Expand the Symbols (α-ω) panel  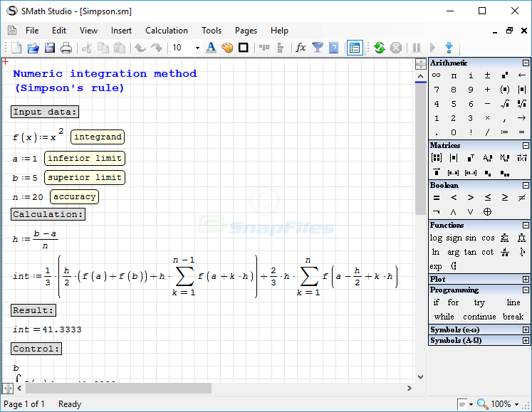click(x=526, y=330)
